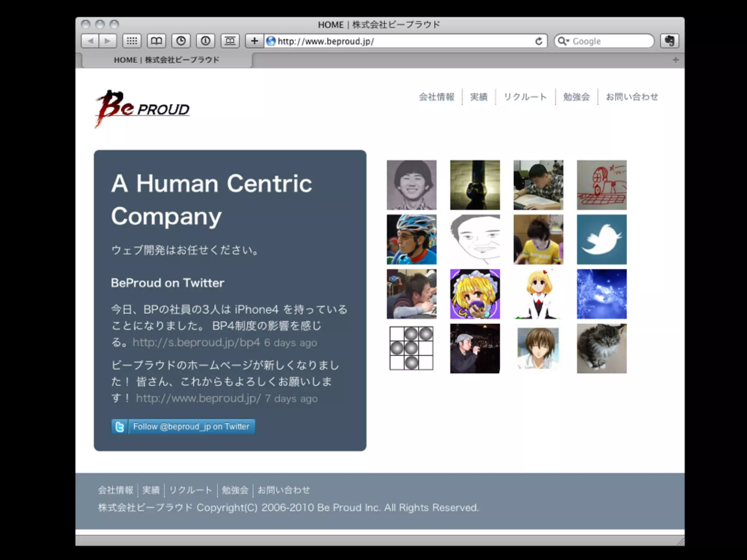Open the s.beproud.jp/bp4 tweet link
747x560 pixels.
[196, 343]
